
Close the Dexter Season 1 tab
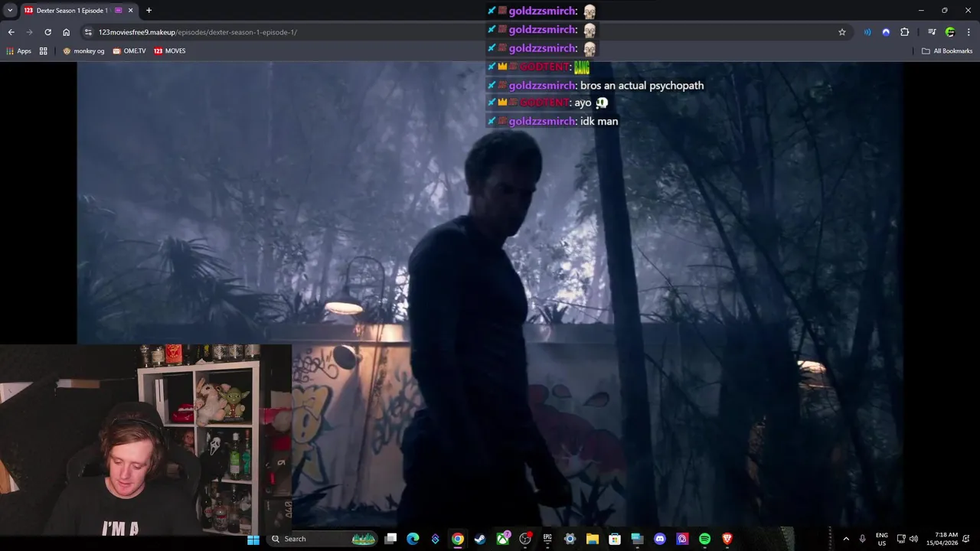(130, 11)
